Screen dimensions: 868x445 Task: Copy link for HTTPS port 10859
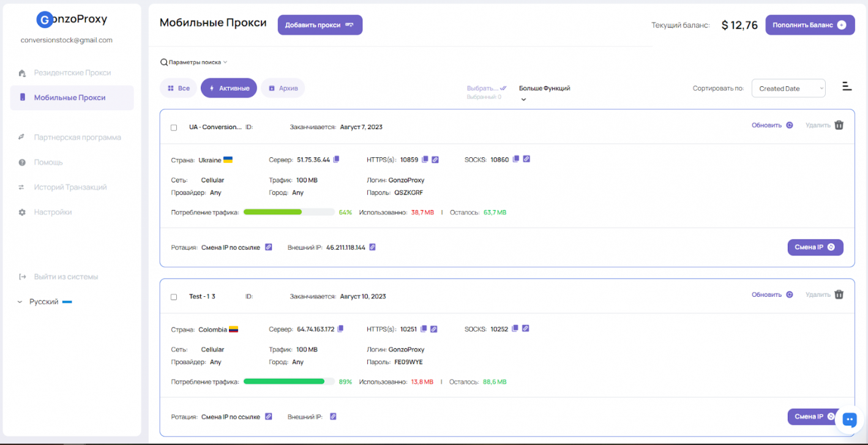pyautogui.click(x=435, y=159)
